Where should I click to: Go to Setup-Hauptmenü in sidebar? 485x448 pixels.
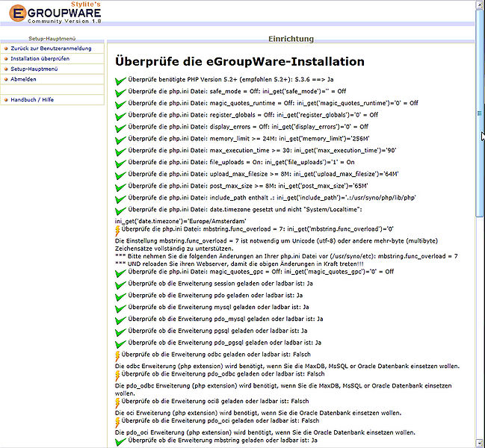(34, 69)
